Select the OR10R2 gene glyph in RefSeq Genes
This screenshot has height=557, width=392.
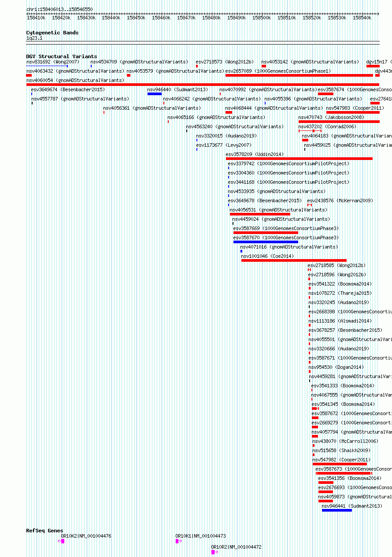coord(215,552)
